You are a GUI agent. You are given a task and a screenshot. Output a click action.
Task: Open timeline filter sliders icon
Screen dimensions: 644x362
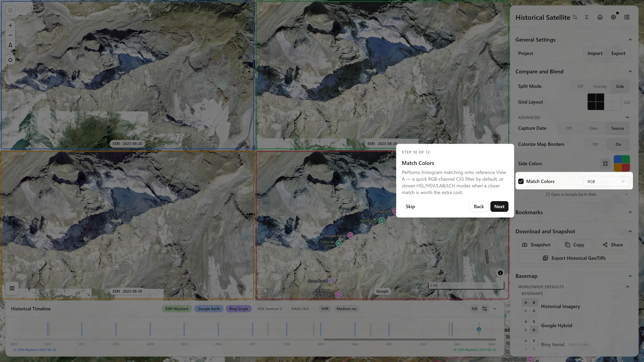(x=485, y=309)
